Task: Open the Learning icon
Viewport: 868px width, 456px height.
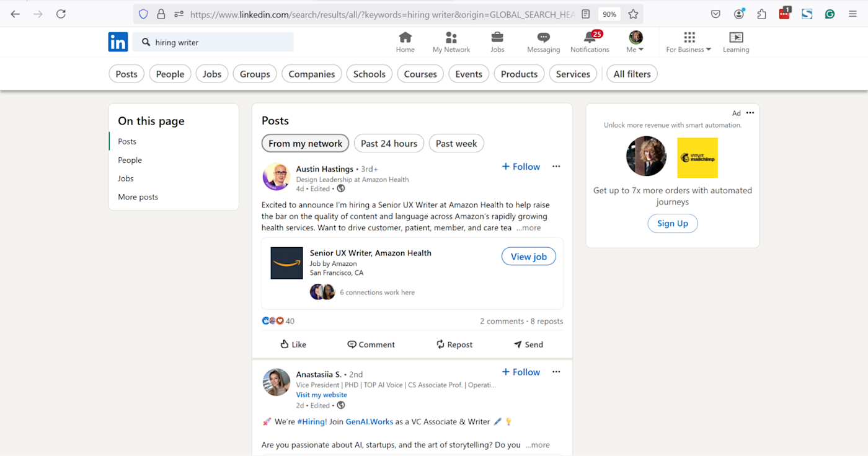Action: pyautogui.click(x=736, y=42)
